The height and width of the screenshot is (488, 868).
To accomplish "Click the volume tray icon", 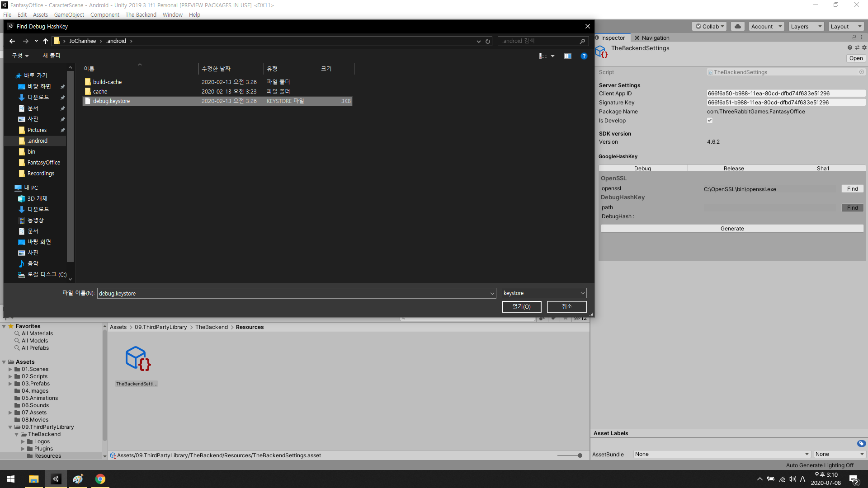I will click(793, 479).
